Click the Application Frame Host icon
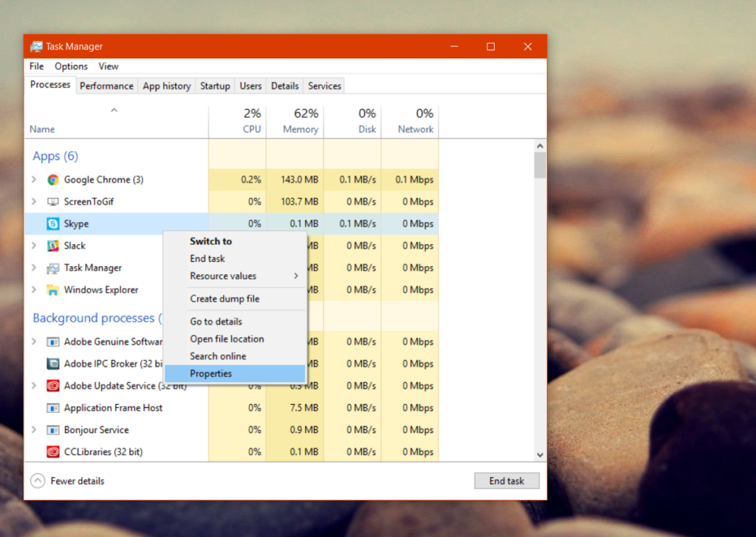The width and height of the screenshot is (756, 537). pyautogui.click(x=52, y=407)
